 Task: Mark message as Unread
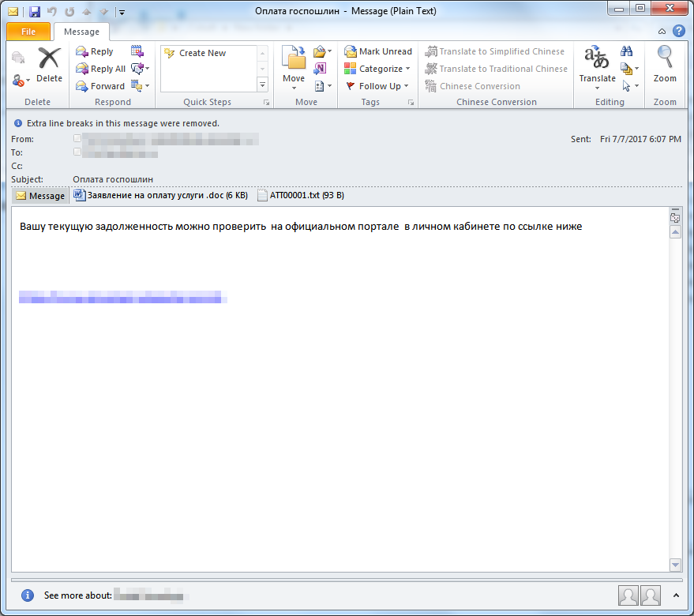coord(377,51)
